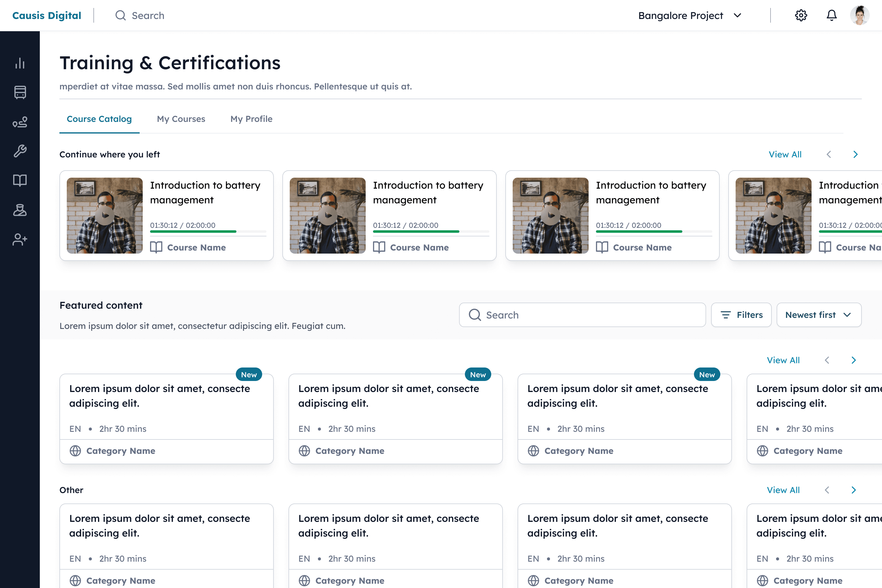The height and width of the screenshot is (588, 882).
Task: Expand the Bangalore Project dropdown
Action: 690,15
